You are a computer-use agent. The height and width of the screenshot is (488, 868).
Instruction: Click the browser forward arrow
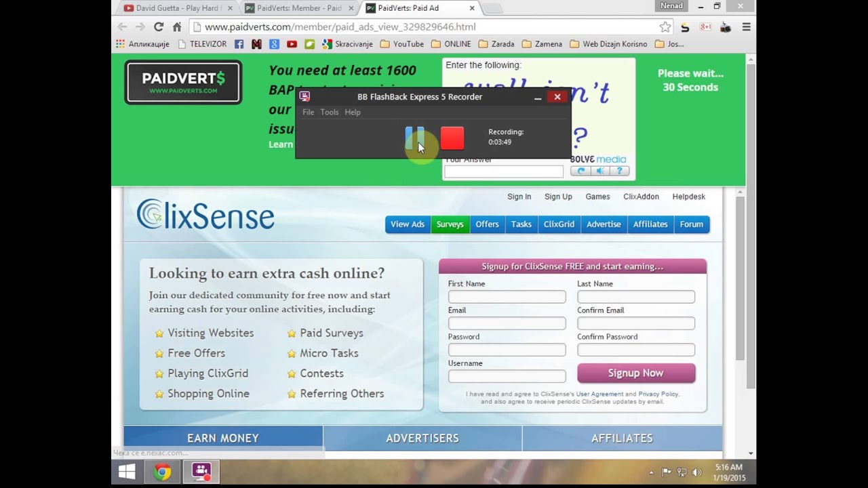point(140,27)
